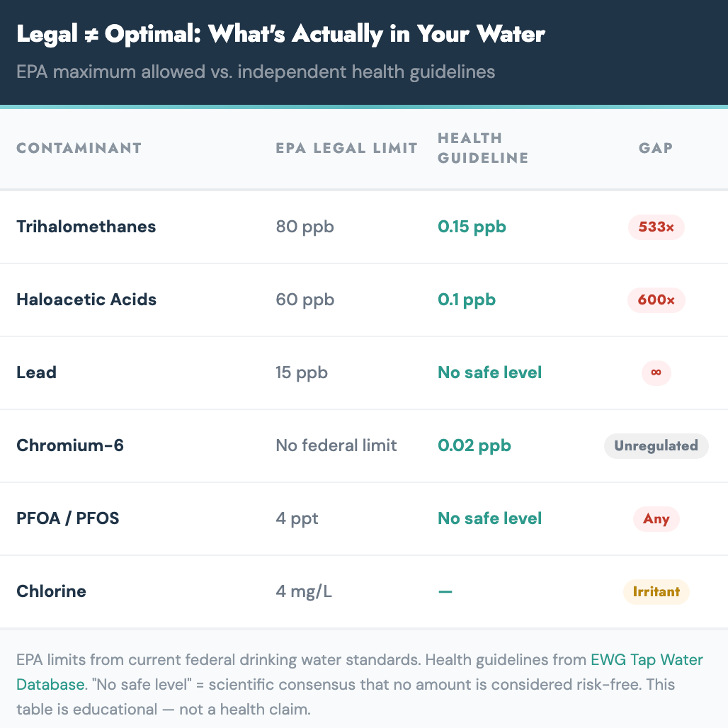Click the infinity symbol badge for Lead
The height and width of the screenshot is (728, 728).
(656, 372)
